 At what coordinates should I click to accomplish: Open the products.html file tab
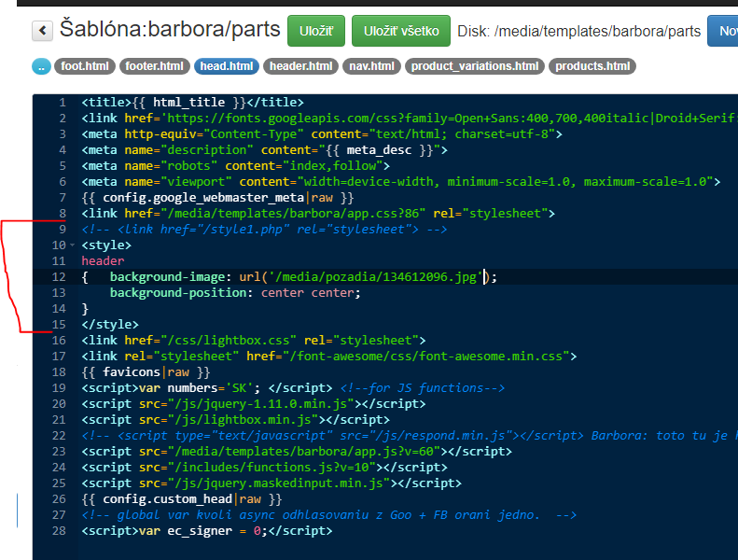[592, 66]
